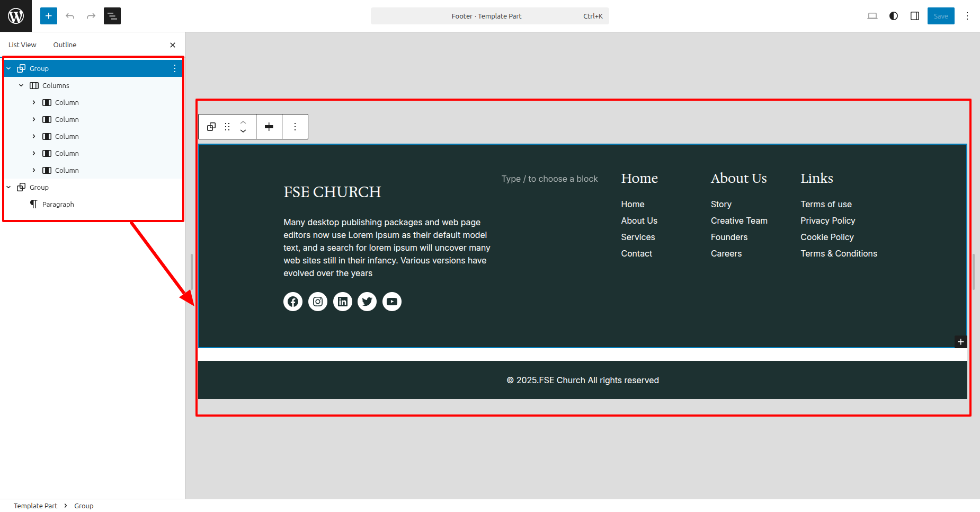Expand the first Column tree item
Viewport: 980px width, 512px height.
point(34,102)
